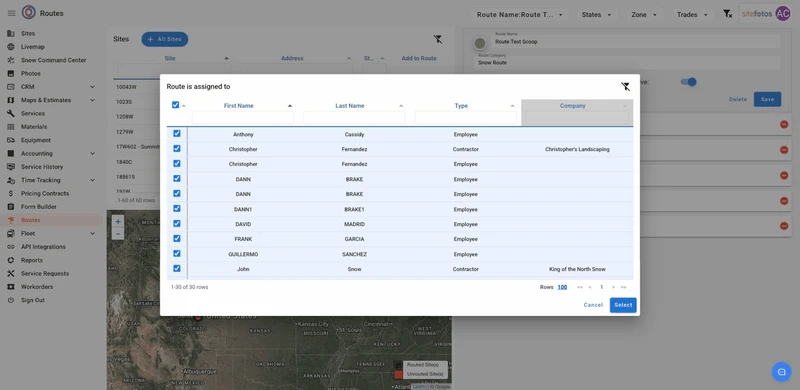Screen dimensions: 800x390
Task: Sort by Company column header
Action: 572,106
